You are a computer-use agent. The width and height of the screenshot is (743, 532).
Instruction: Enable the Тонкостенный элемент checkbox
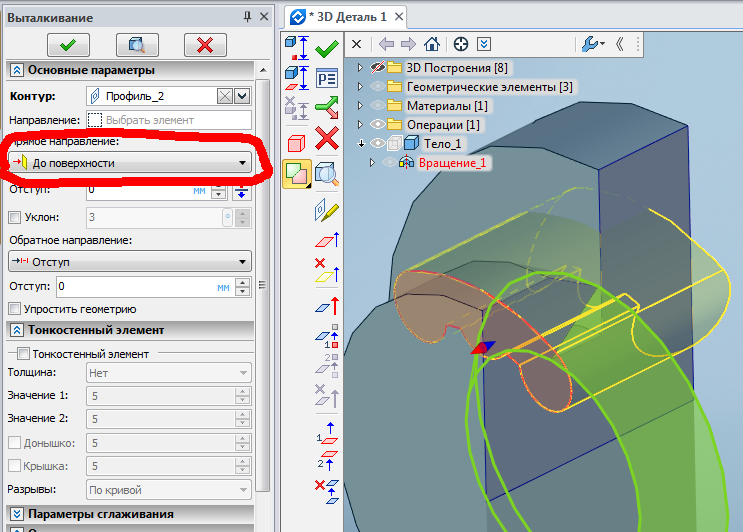23,353
